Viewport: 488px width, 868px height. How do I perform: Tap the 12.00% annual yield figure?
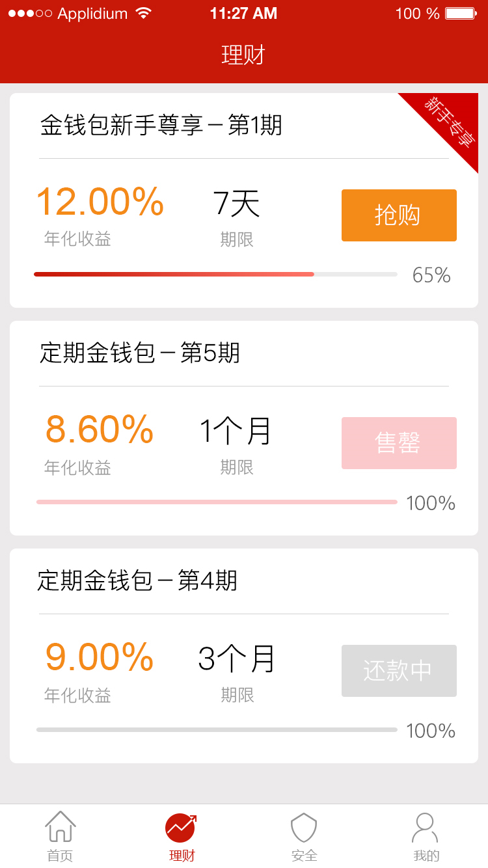point(100,202)
